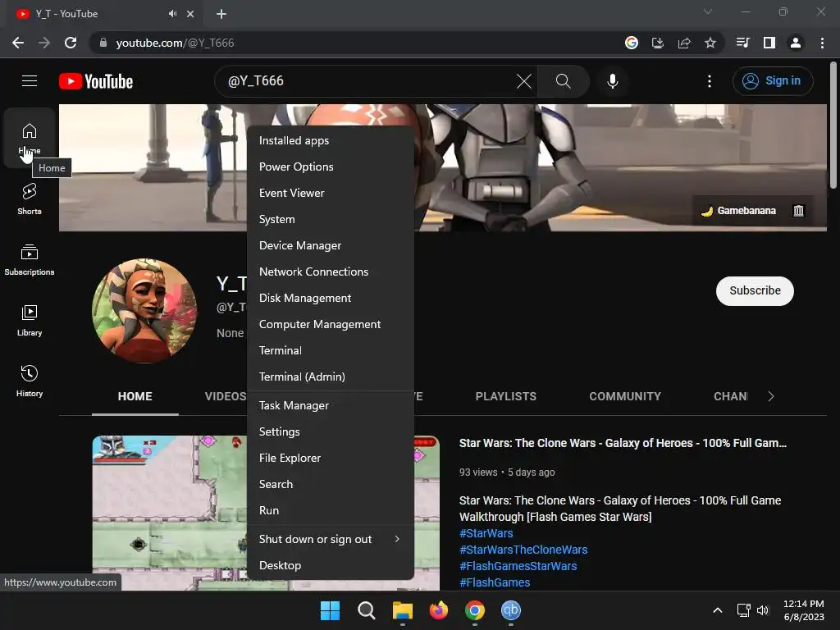The height and width of the screenshot is (630, 840).
Task: Open the YouTube hamburger guide menu
Action: 30,81
